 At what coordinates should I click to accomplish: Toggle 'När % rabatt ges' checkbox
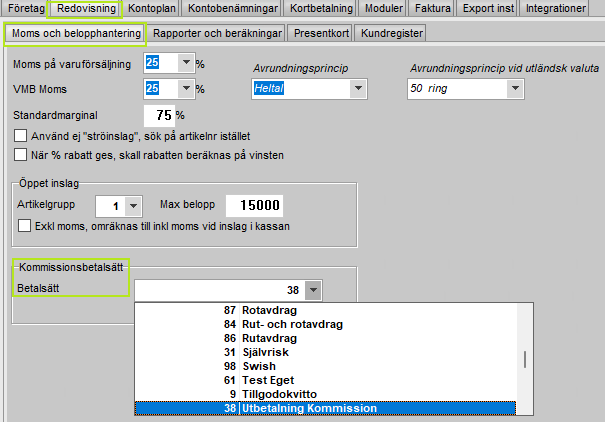click(21, 155)
